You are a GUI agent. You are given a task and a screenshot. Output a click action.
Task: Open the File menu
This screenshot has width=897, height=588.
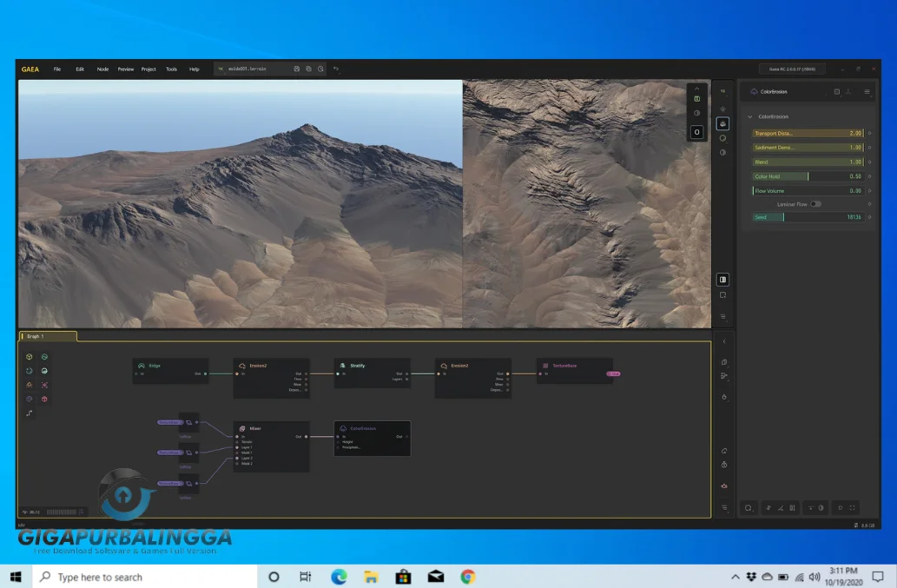pos(57,69)
